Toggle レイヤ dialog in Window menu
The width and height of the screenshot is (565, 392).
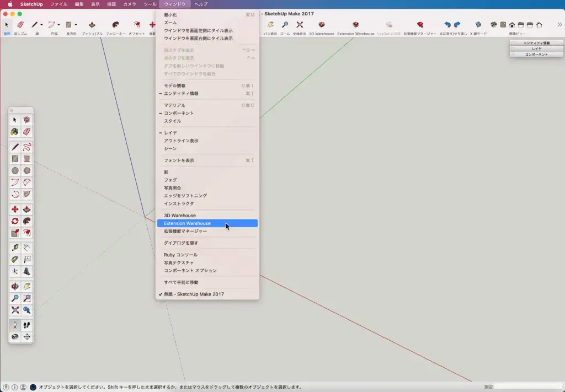(x=207, y=133)
